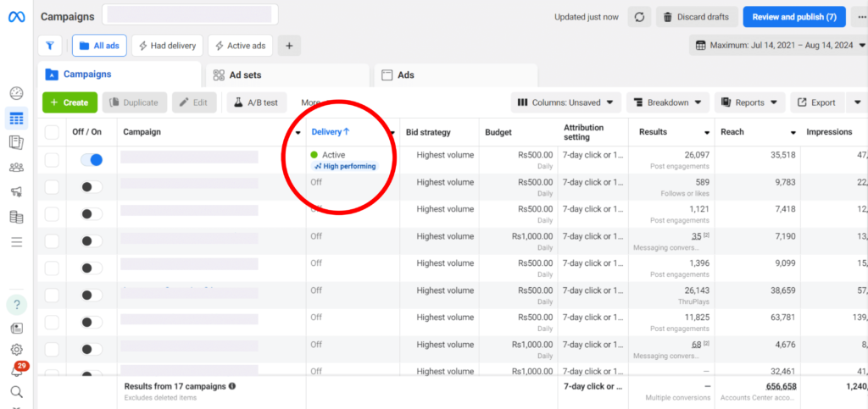Click the Meta logo icon
Viewport: 868px width, 409px height.
coord(17,17)
